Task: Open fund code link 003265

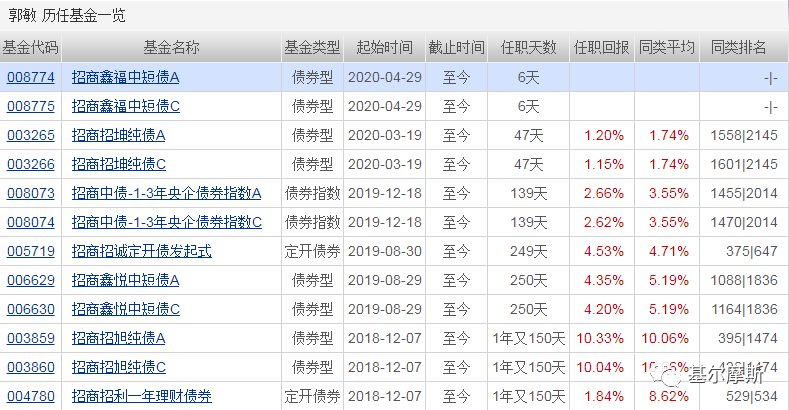Action: pos(31,135)
